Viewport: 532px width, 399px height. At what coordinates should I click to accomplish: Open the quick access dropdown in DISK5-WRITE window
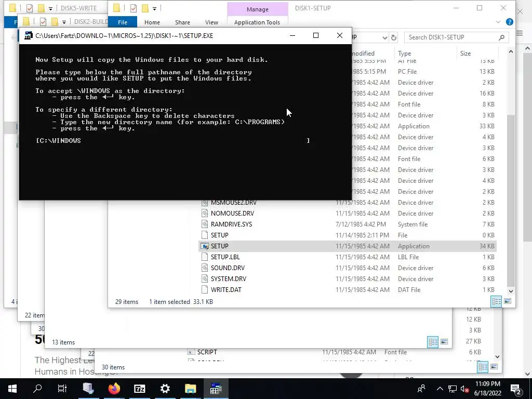pos(50,8)
